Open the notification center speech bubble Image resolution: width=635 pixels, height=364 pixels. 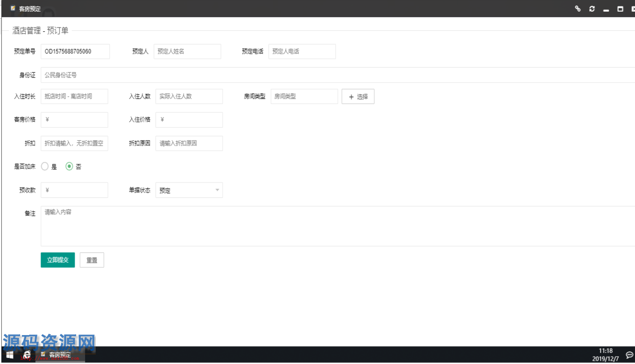(629, 355)
